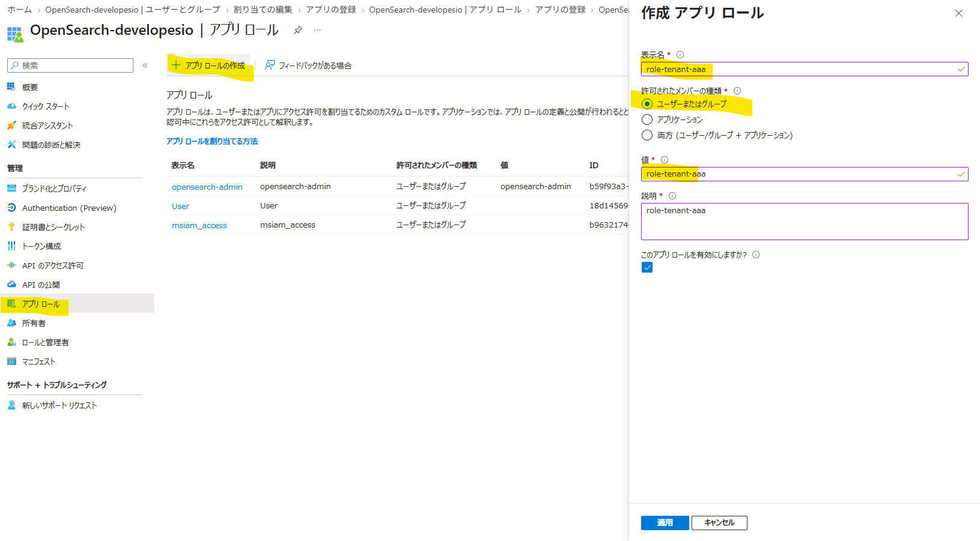
Task: Click the 表示名 column header
Action: tap(183, 165)
